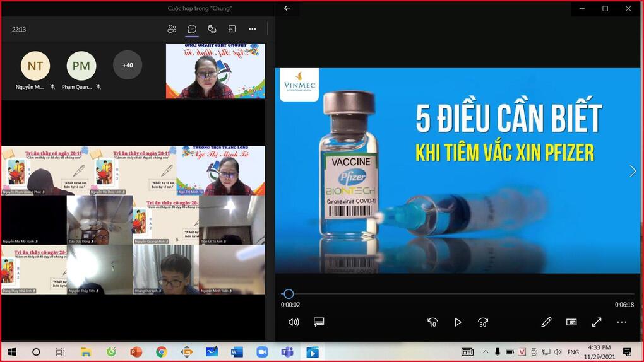Screen dimensions: 644x362
Task: Toggle subtitles in video player
Action: pyautogui.click(x=319, y=322)
